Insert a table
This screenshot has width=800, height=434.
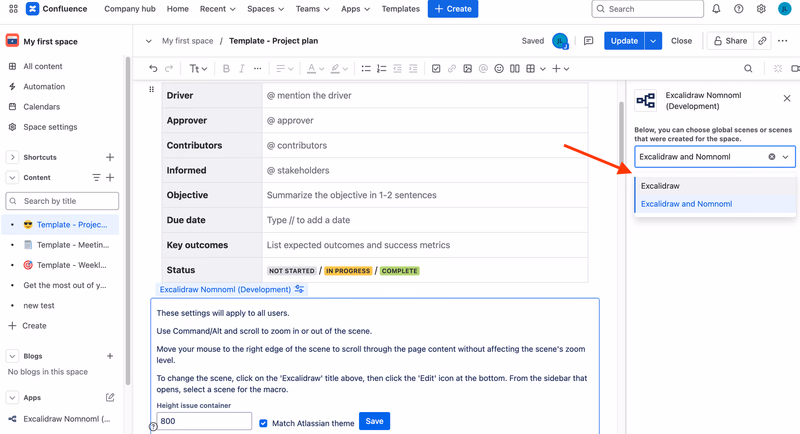pos(531,68)
